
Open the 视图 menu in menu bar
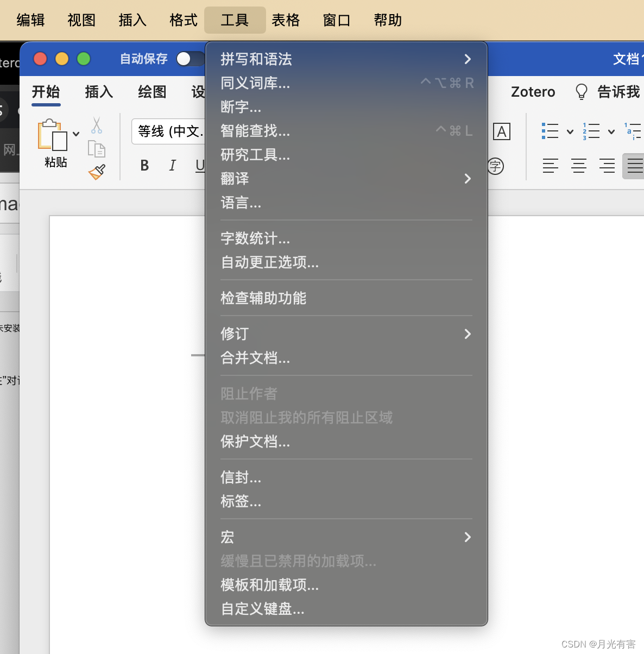pos(82,20)
